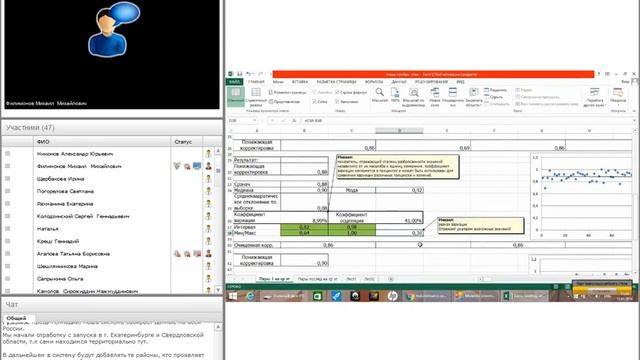Select the highlighted column D header

[x=399, y=131]
